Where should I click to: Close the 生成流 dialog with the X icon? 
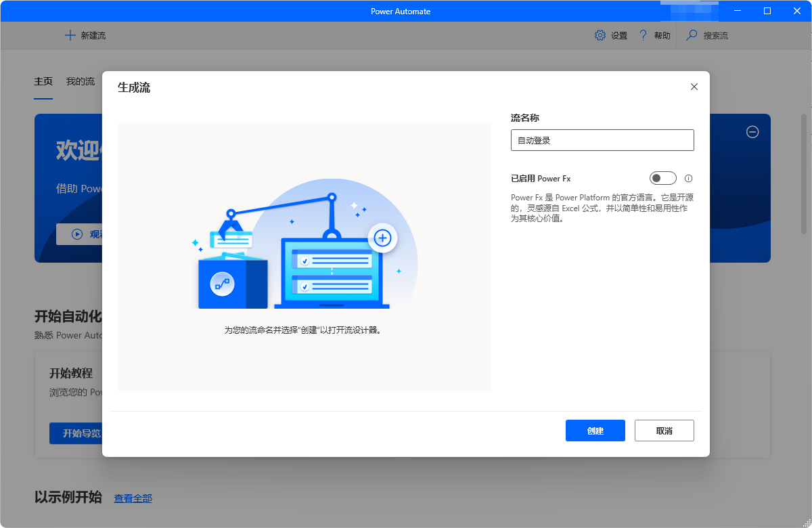(x=694, y=87)
